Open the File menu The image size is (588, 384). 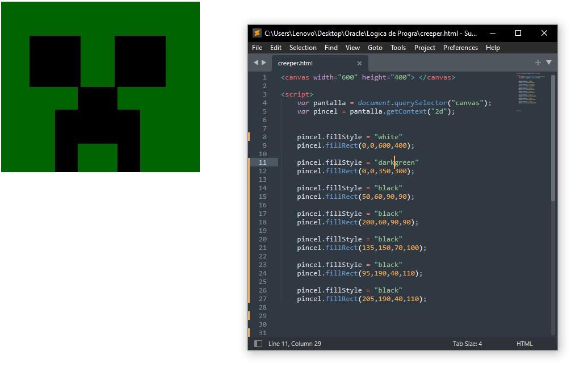coord(257,48)
